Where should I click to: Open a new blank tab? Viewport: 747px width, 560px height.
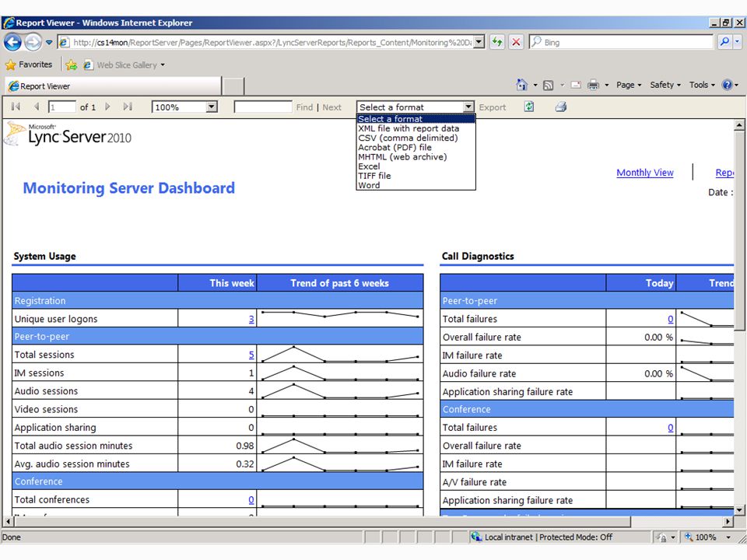(x=233, y=86)
